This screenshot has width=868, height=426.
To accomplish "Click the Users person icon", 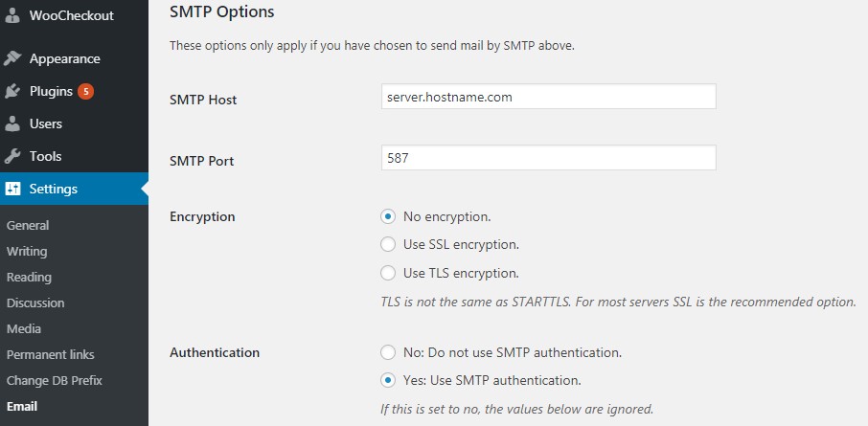I will 12,123.
